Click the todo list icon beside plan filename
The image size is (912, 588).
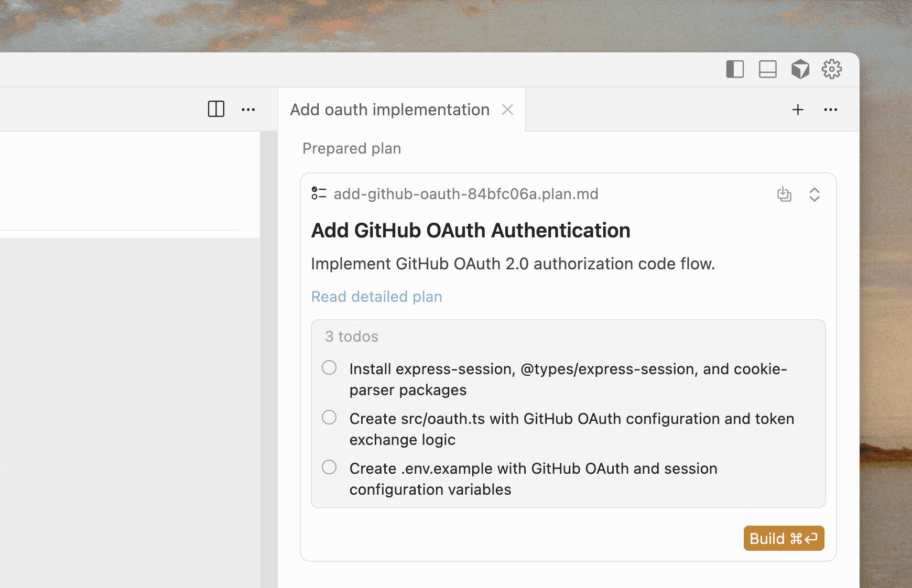point(319,193)
